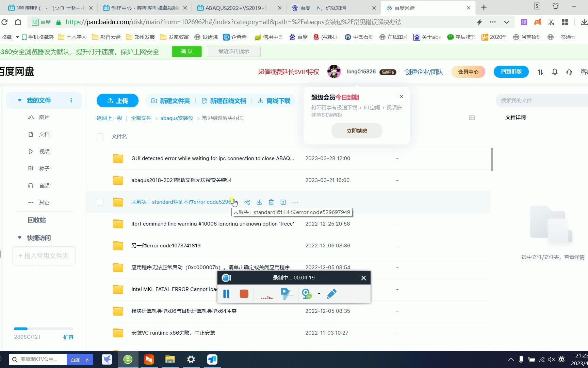
Task: Click the 上传 upload button
Action: (x=117, y=101)
